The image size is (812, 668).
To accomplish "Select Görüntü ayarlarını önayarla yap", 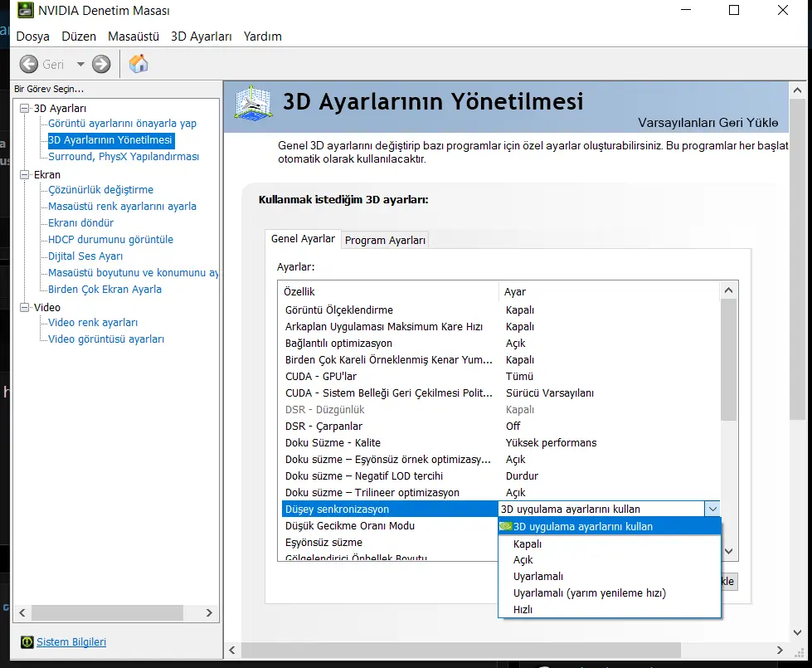I will pos(122,124).
